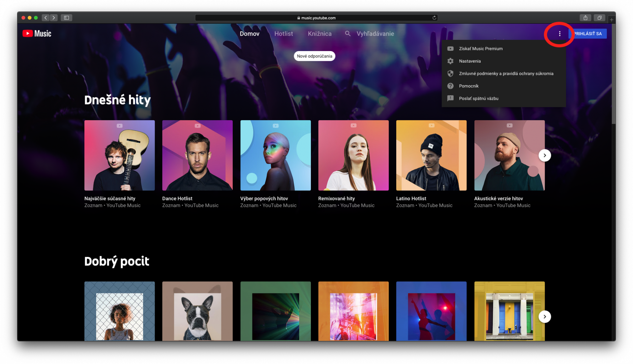
Task: Open the Knižnica tab
Action: pos(319,34)
